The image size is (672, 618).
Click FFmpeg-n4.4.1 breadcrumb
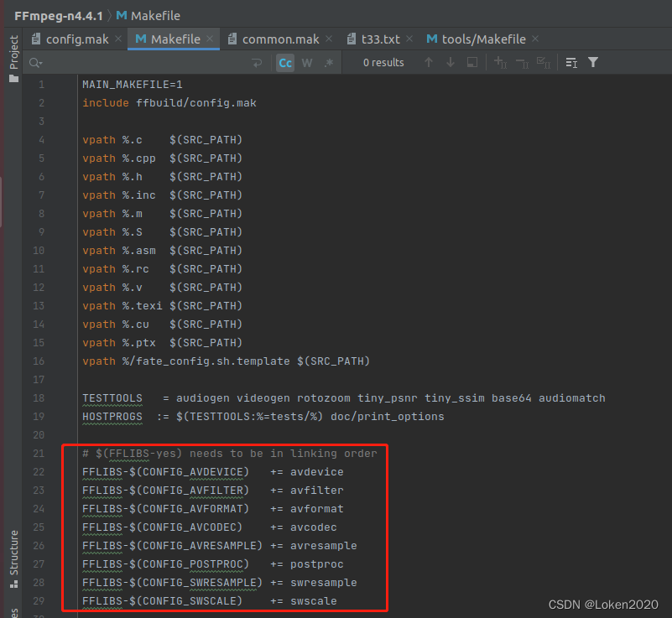click(x=58, y=16)
